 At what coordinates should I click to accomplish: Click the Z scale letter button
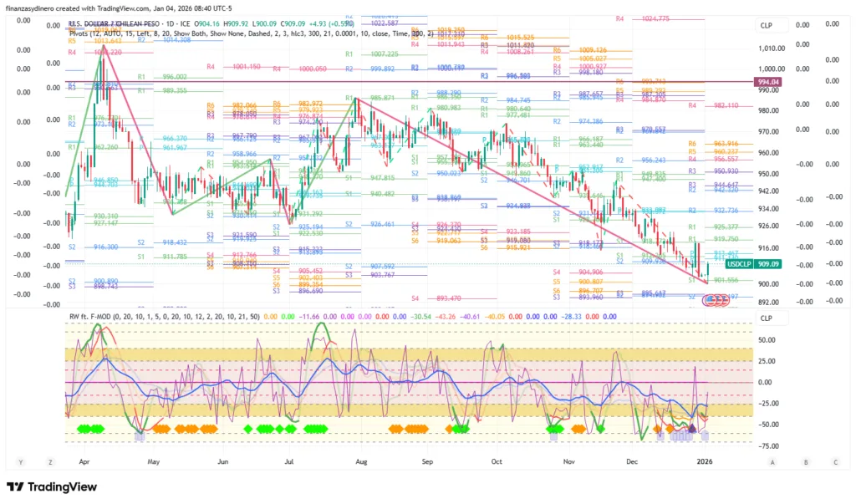click(x=50, y=461)
